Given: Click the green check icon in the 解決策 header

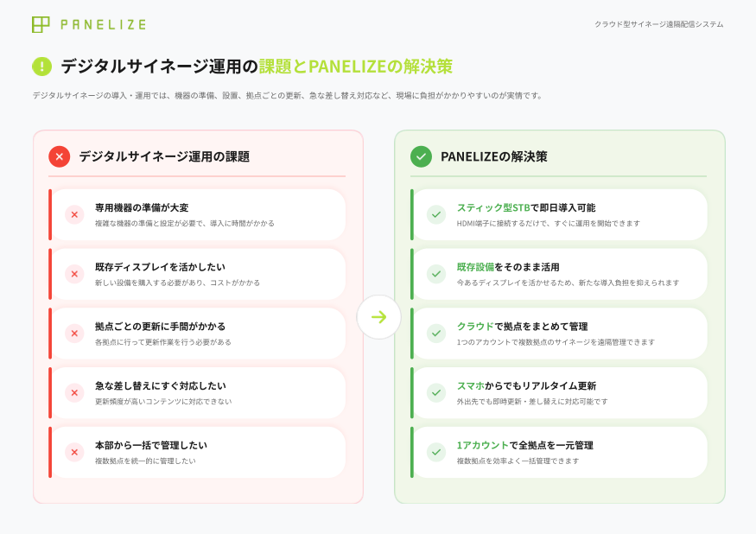Looking at the screenshot, I should click(420, 157).
